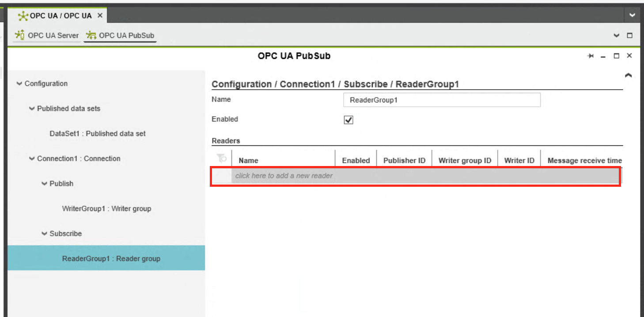Close the OPC UA / OPC UA tab

tap(100, 15)
